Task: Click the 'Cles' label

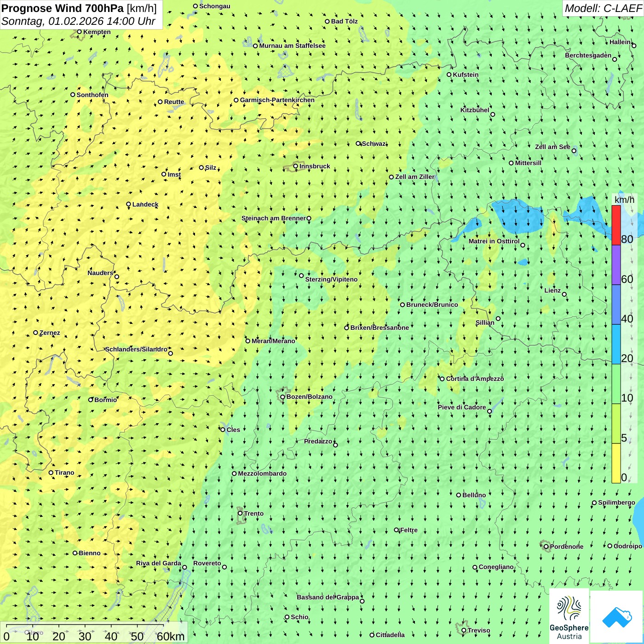Action: (233, 430)
